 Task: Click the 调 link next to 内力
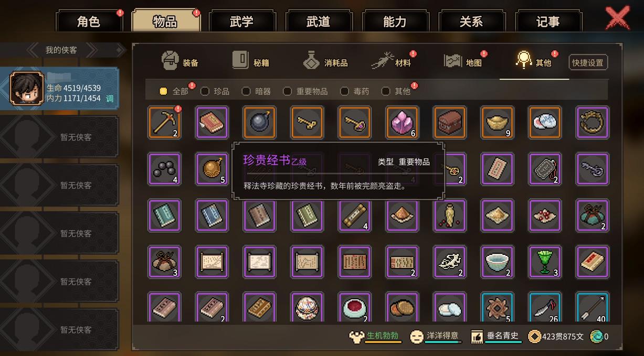coord(110,99)
